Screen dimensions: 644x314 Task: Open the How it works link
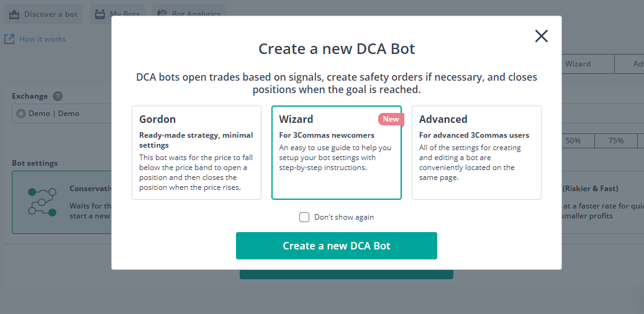pos(42,39)
